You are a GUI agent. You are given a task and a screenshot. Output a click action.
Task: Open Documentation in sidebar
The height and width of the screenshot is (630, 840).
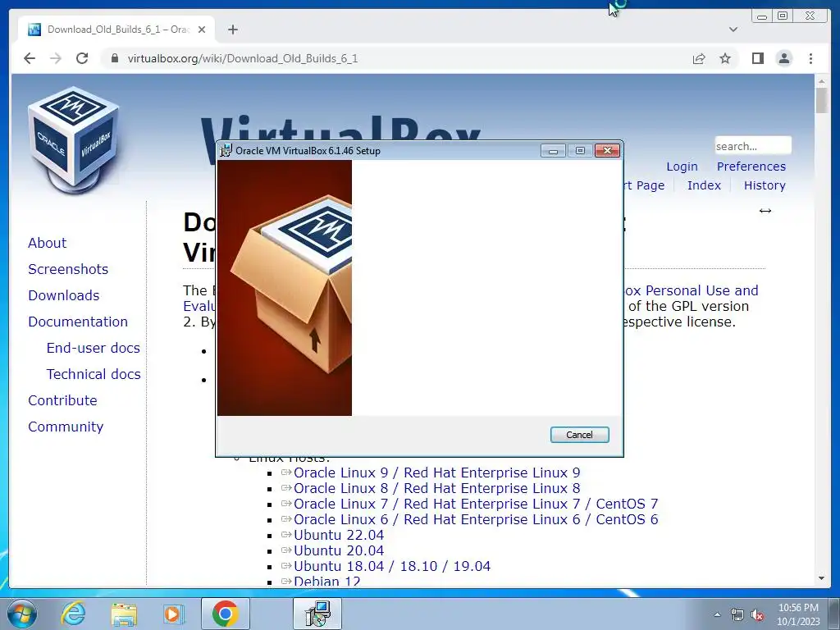coord(78,322)
